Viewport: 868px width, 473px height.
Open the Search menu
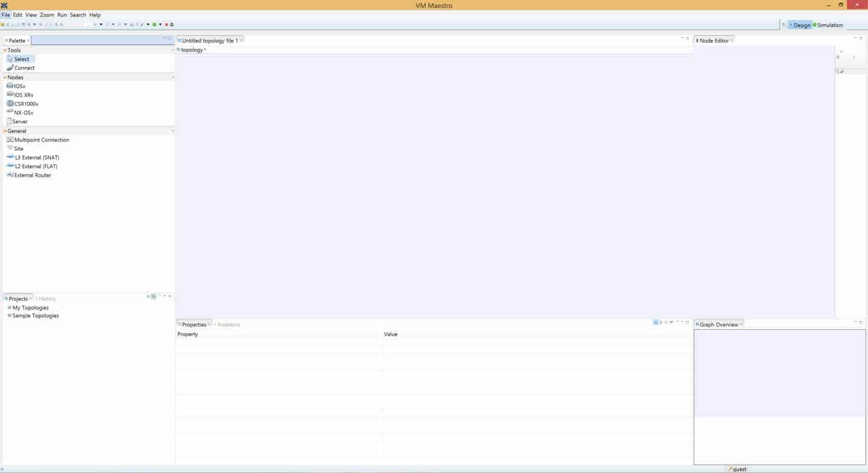[x=78, y=15]
